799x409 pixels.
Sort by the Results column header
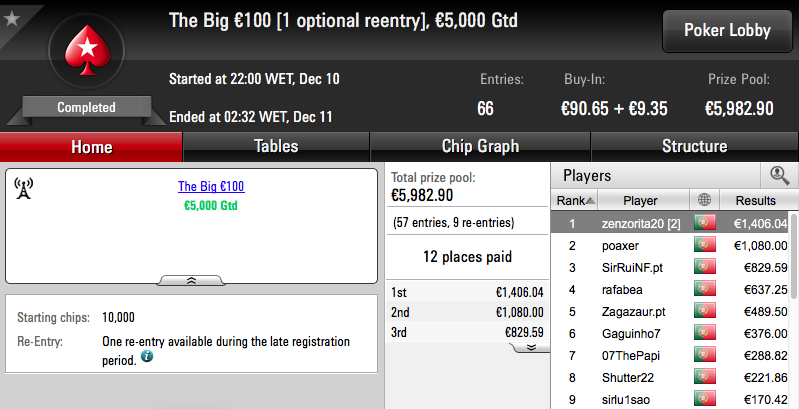(x=755, y=201)
